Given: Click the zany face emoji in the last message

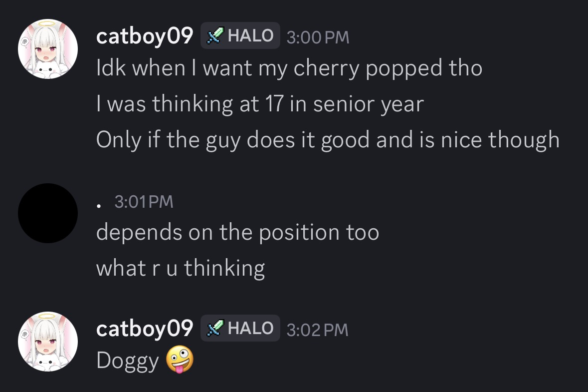Looking at the screenshot, I should (x=180, y=360).
